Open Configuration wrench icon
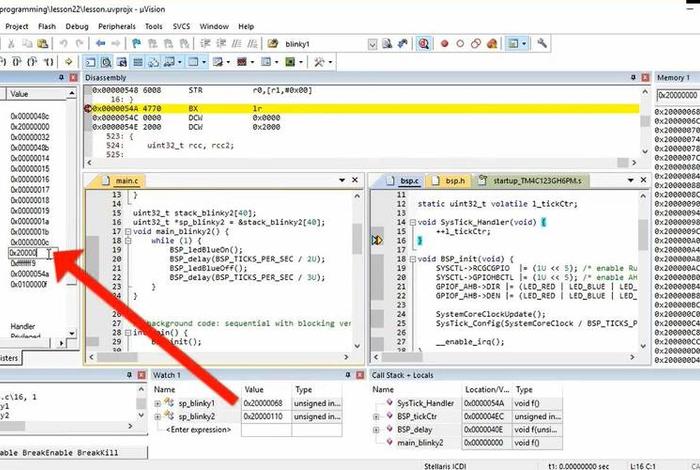 click(x=542, y=43)
